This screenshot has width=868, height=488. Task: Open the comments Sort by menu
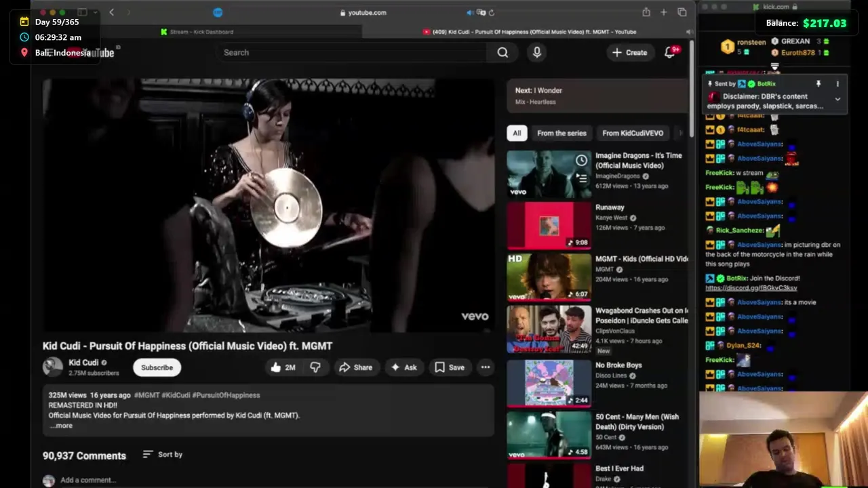pos(163,454)
